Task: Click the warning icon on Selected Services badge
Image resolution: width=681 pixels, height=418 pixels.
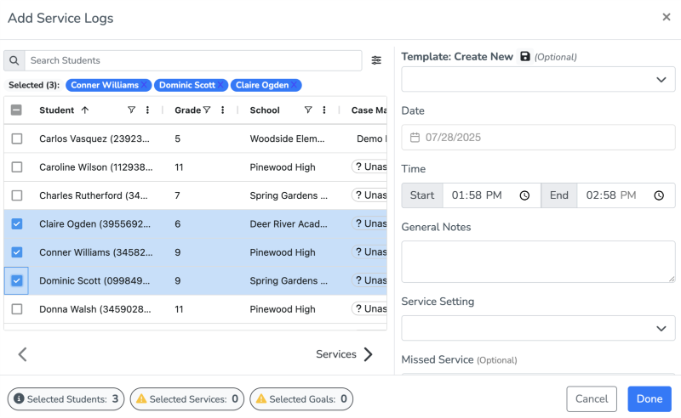Action: point(141,398)
